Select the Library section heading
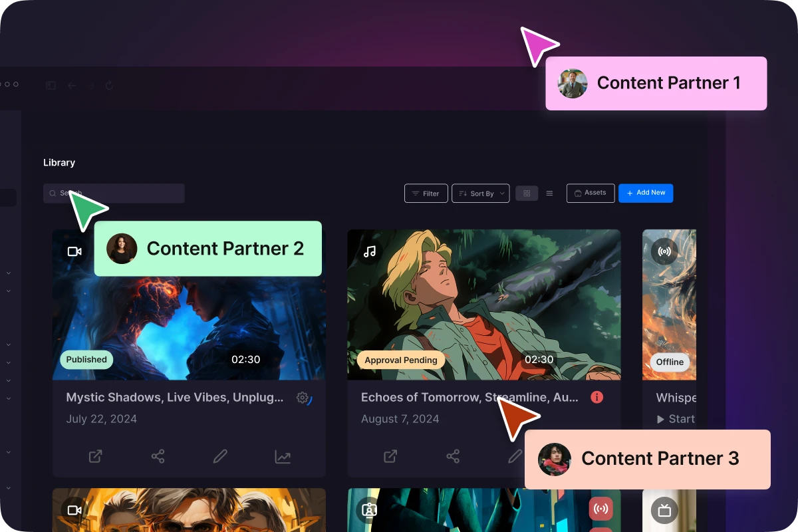The height and width of the screenshot is (532, 798). (x=59, y=162)
